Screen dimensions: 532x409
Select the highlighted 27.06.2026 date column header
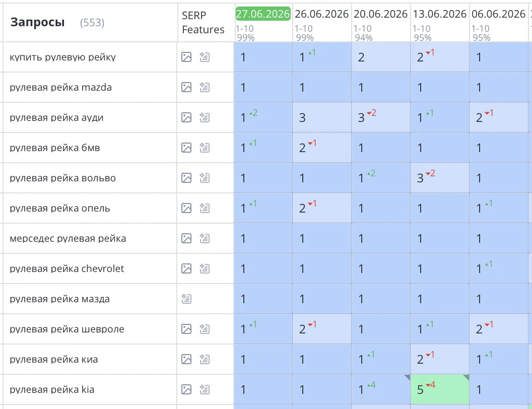(x=263, y=14)
